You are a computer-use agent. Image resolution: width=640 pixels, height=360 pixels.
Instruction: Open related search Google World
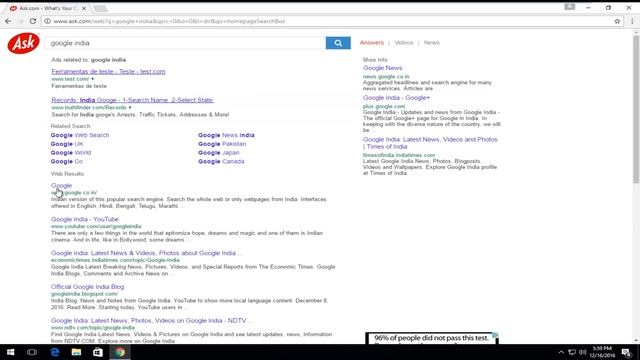[x=71, y=153]
